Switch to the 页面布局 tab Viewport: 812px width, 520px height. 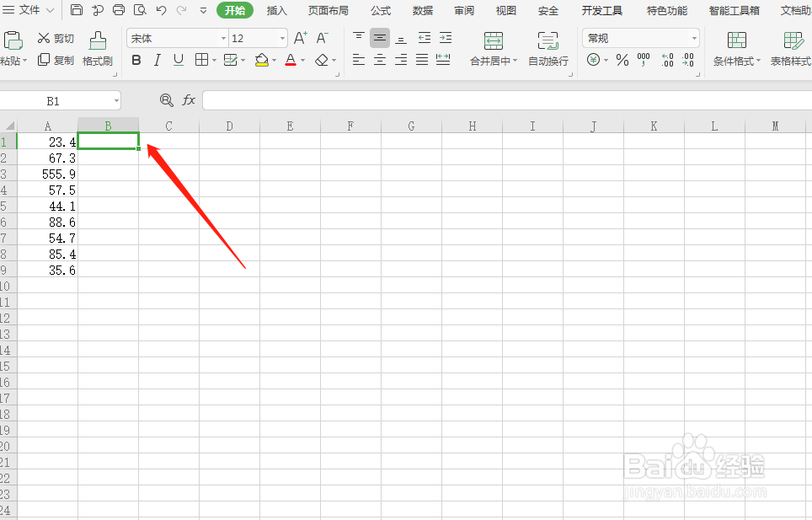[329, 10]
